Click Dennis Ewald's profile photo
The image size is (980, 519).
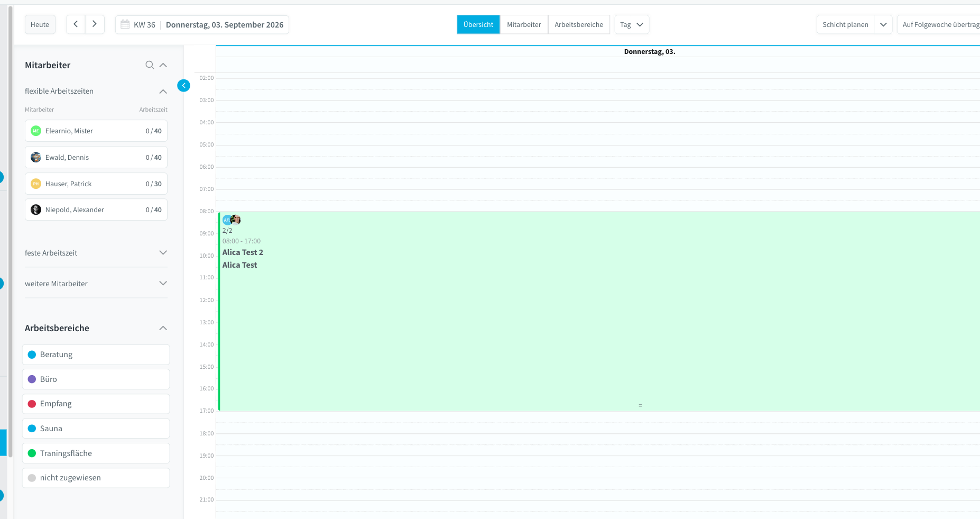click(x=36, y=157)
